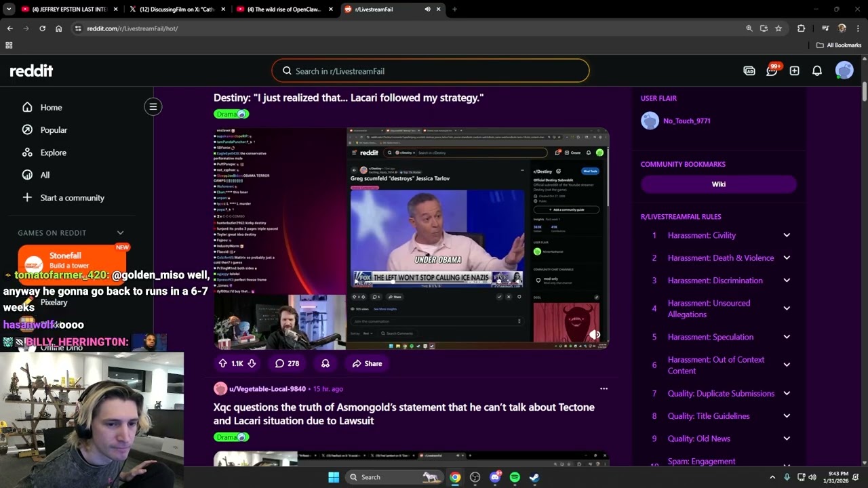Open a new browser tab
Viewport: 868px width, 488px height.
(x=454, y=9)
